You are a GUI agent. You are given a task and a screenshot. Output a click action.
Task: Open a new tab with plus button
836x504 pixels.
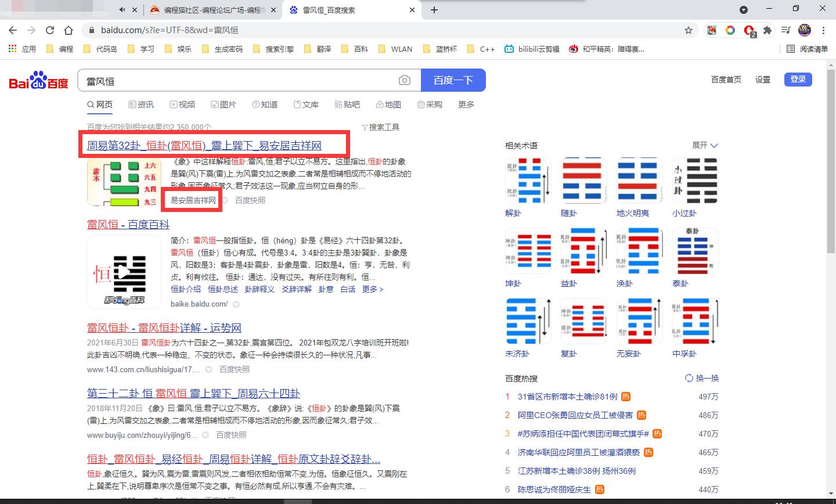pos(434,10)
